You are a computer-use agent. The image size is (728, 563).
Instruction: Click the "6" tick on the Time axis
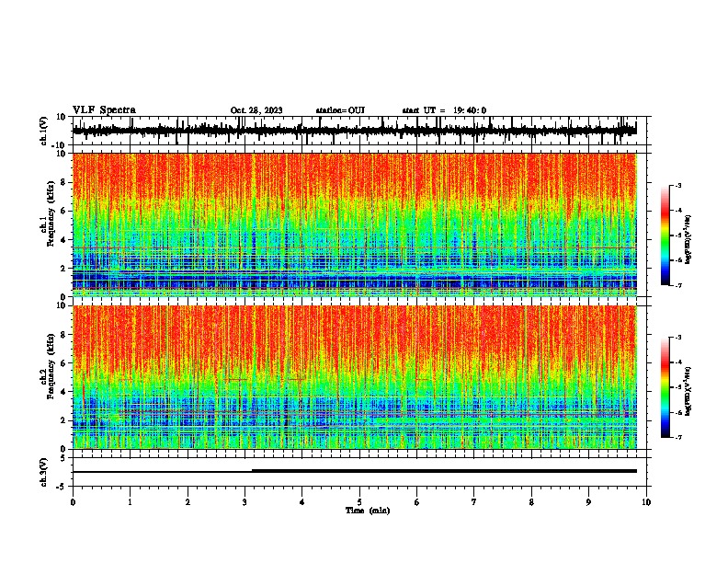(x=417, y=502)
